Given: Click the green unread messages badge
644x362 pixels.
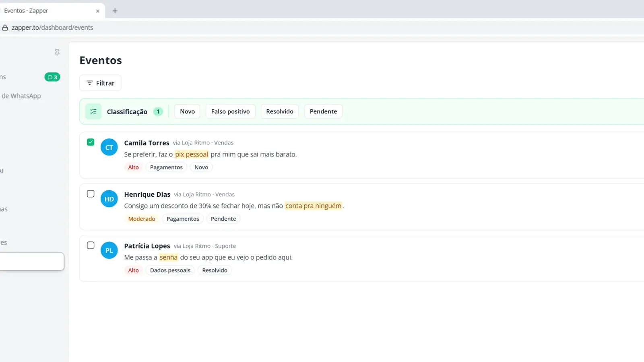Looking at the screenshot, I should (52, 77).
